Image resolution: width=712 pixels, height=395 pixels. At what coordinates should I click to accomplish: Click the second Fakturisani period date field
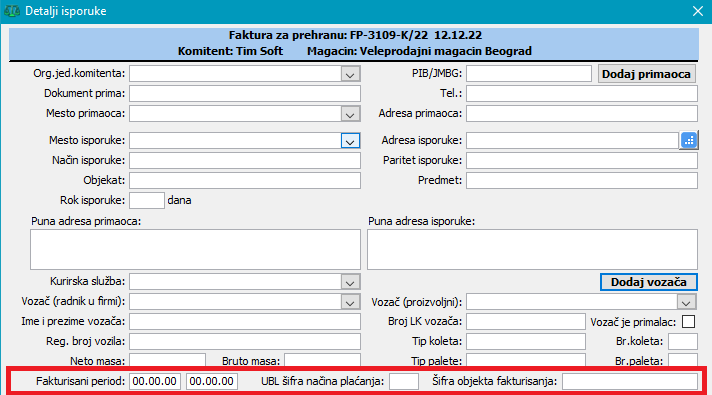coord(212,381)
